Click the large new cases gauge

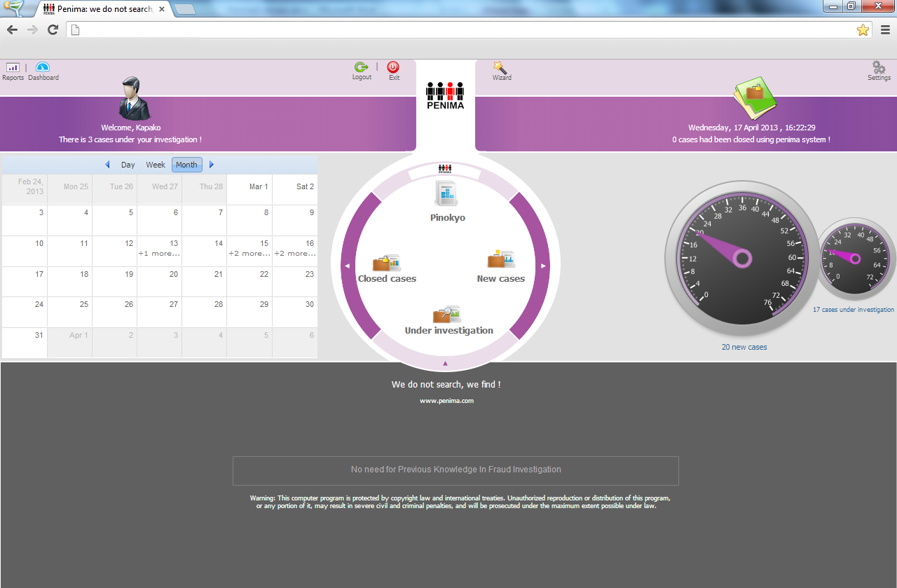coord(742,259)
